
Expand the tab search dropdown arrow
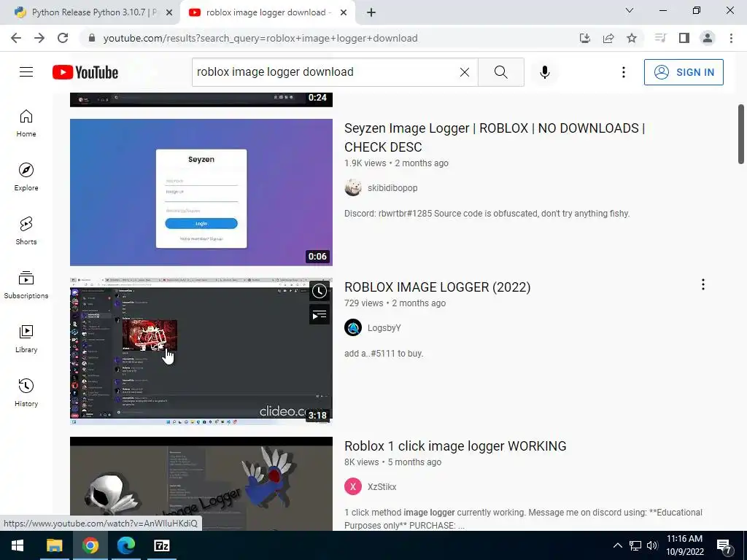[630, 10]
